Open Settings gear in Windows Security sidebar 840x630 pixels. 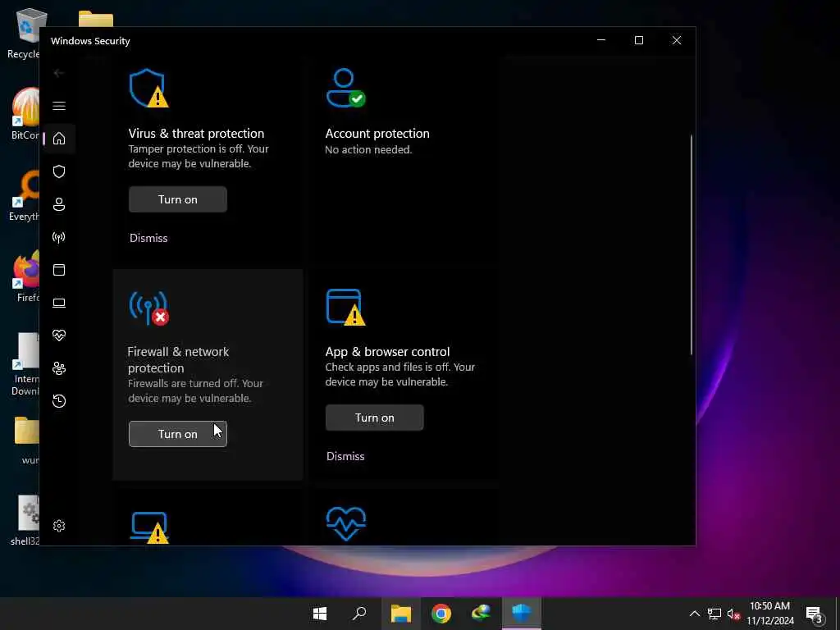click(59, 526)
